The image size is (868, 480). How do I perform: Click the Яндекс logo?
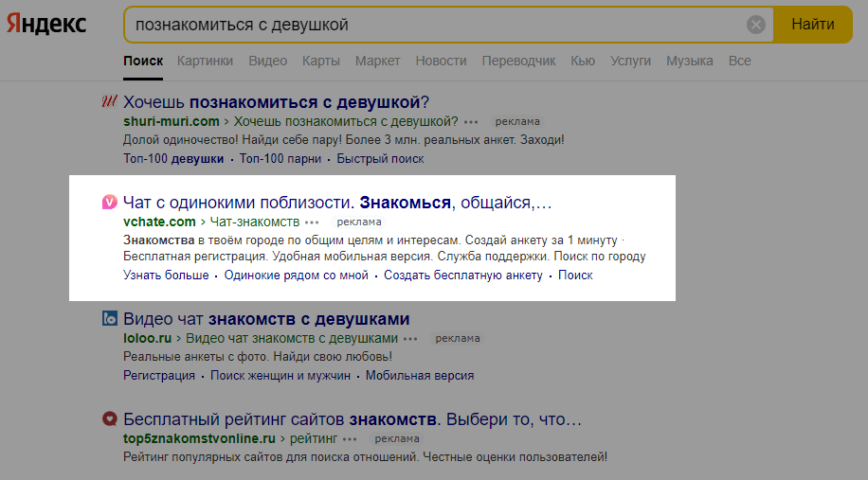(x=46, y=25)
